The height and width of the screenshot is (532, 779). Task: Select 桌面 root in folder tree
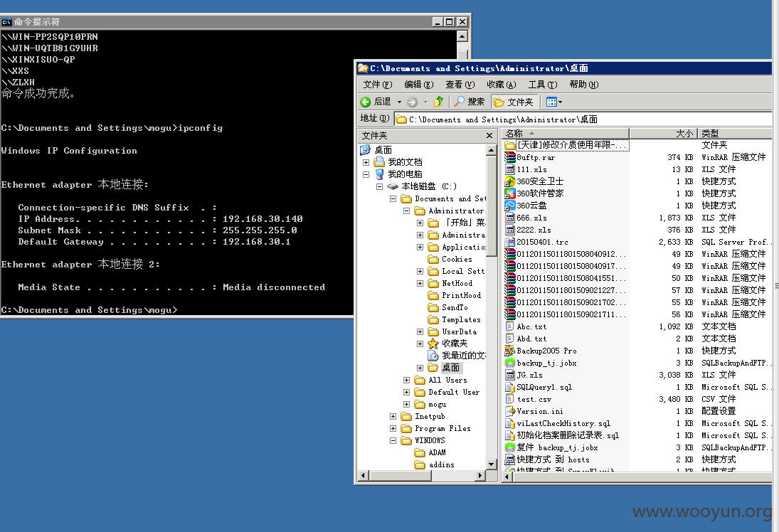376,149
